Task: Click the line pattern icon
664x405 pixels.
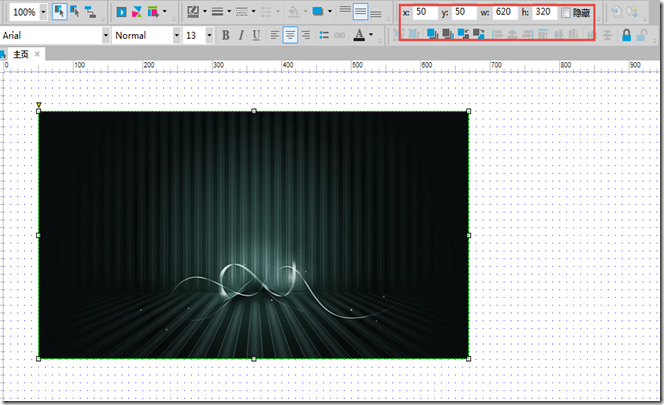Action: (x=242, y=11)
